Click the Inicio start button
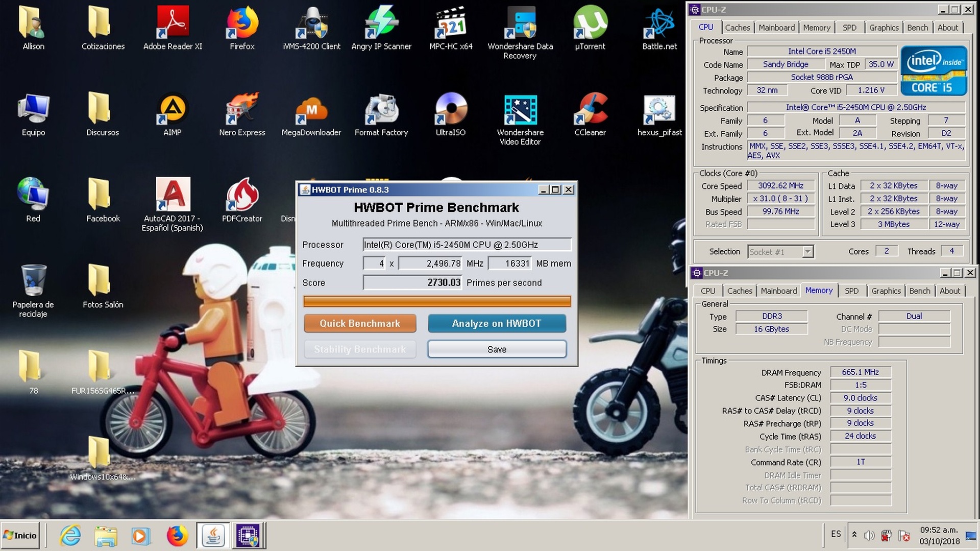Viewport: 980px width, 551px height. coord(20,535)
